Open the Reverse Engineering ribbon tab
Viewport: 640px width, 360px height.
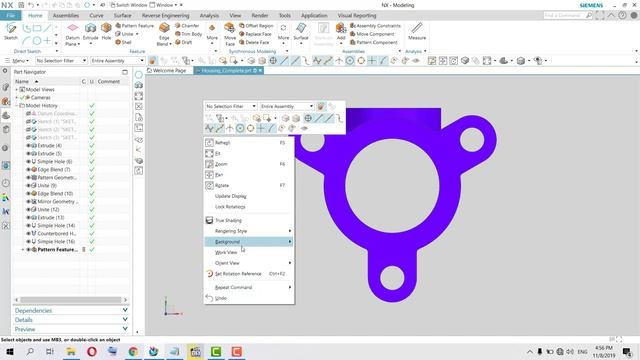pyautogui.click(x=165, y=16)
